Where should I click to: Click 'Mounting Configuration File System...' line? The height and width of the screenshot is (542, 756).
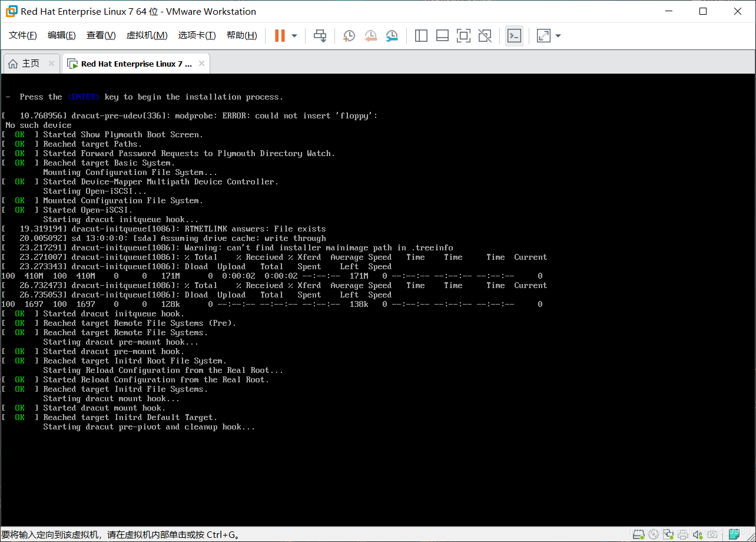[x=130, y=172]
